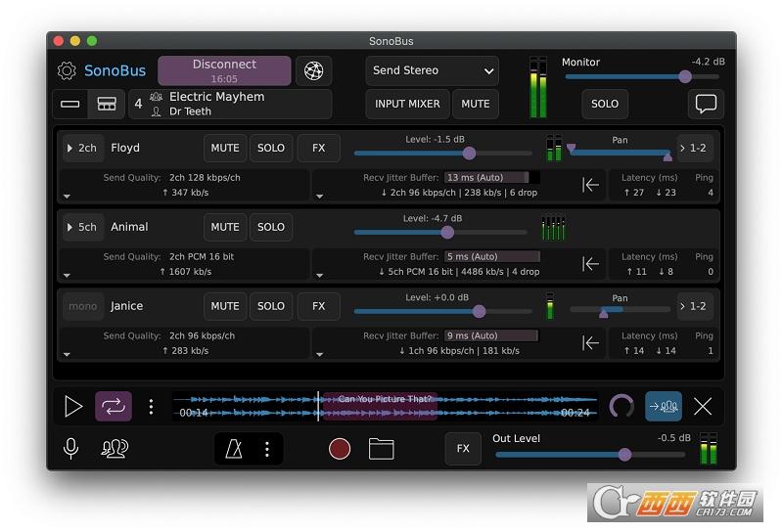
Task: Open INPUT MIXER
Action: tap(407, 104)
